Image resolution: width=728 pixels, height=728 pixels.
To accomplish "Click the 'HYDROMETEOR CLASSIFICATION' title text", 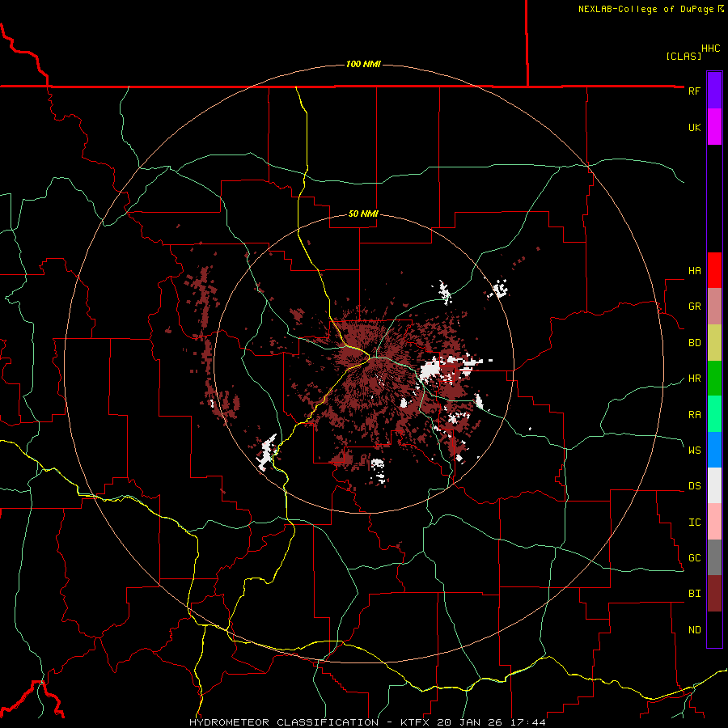I will click(x=284, y=722).
